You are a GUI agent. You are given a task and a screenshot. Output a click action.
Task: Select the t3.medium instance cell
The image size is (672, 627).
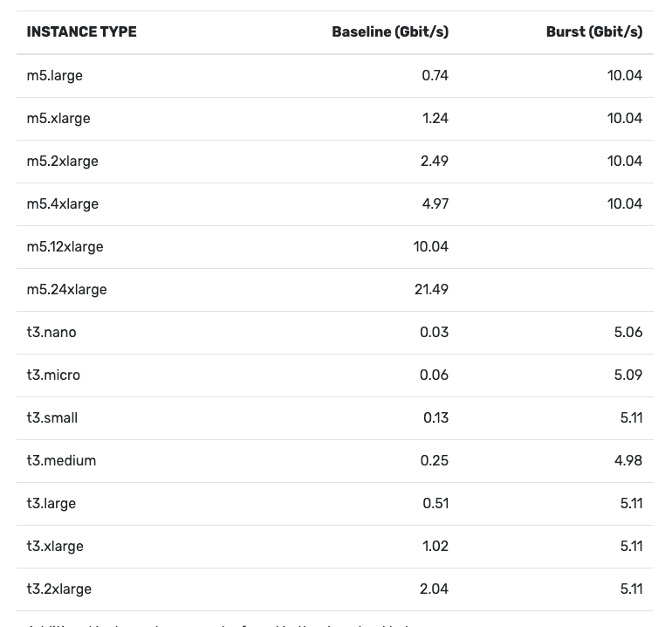[62, 461]
